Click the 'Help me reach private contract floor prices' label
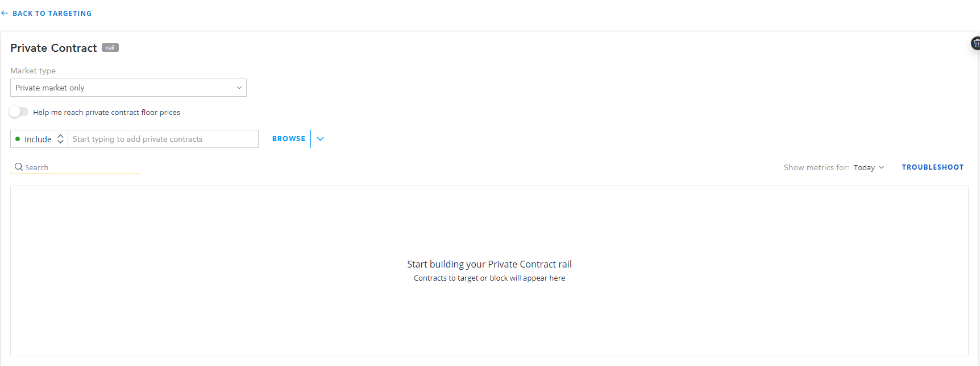This screenshot has width=980, height=366. coord(106,112)
